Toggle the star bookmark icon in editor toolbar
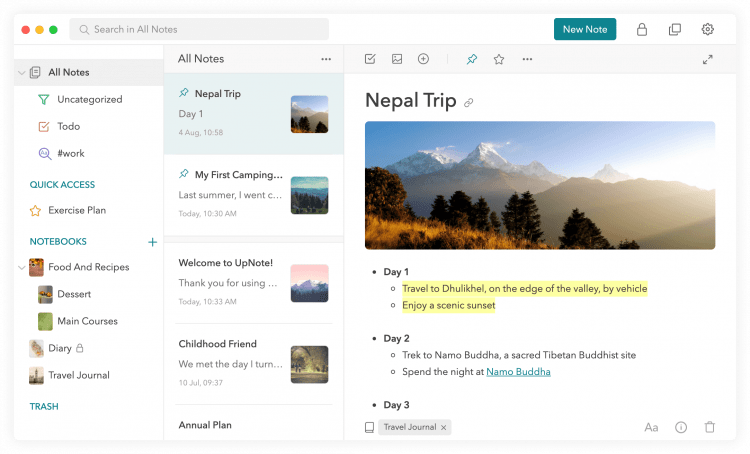 tap(499, 59)
